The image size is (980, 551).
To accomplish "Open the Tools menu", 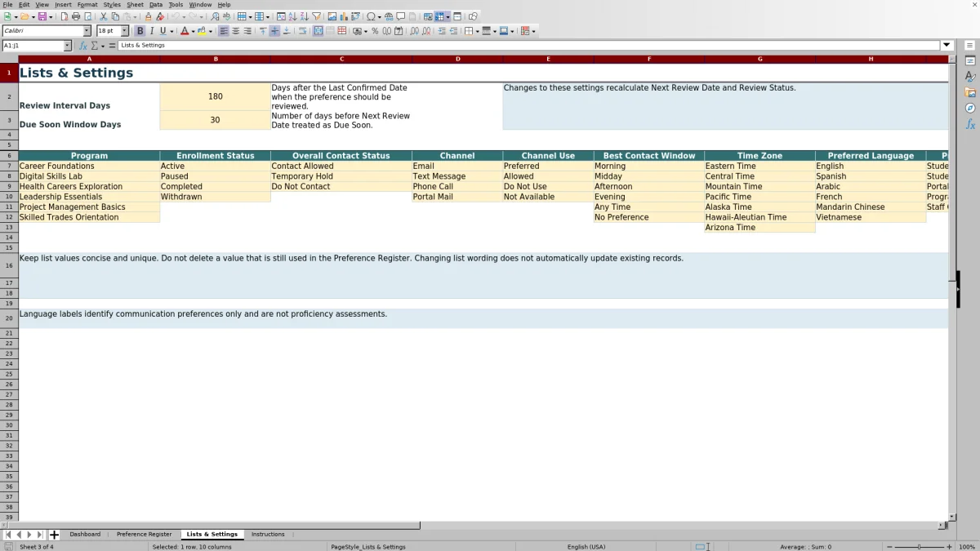I will (176, 5).
